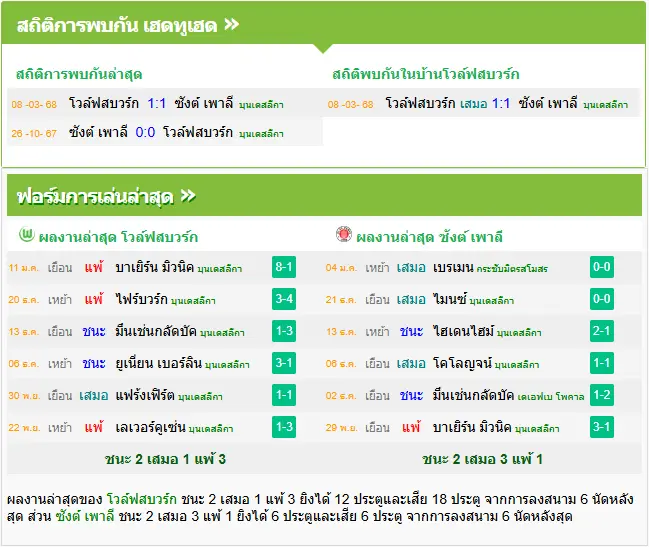
Task: Click St. Pauli summary ชนะ 2 เสมอ 3 แพ้ 1
Action: (482, 459)
